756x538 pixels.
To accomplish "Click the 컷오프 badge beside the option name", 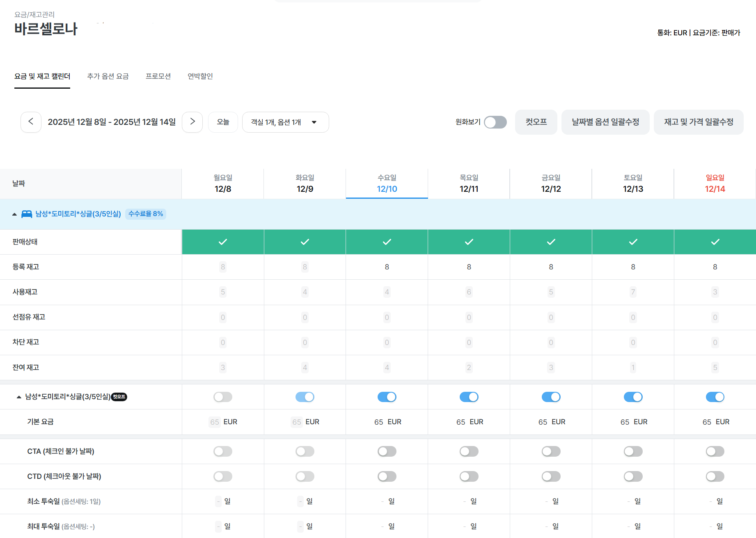I will [x=119, y=397].
